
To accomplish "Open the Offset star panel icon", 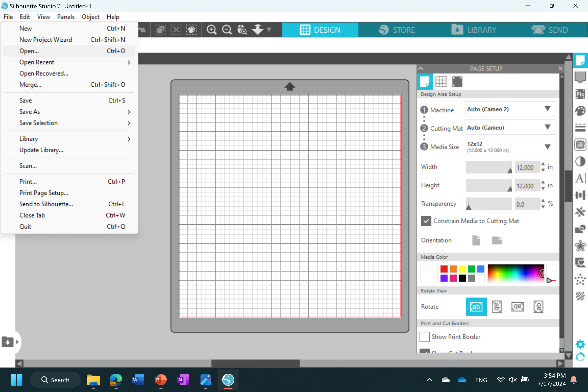I will [580, 246].
